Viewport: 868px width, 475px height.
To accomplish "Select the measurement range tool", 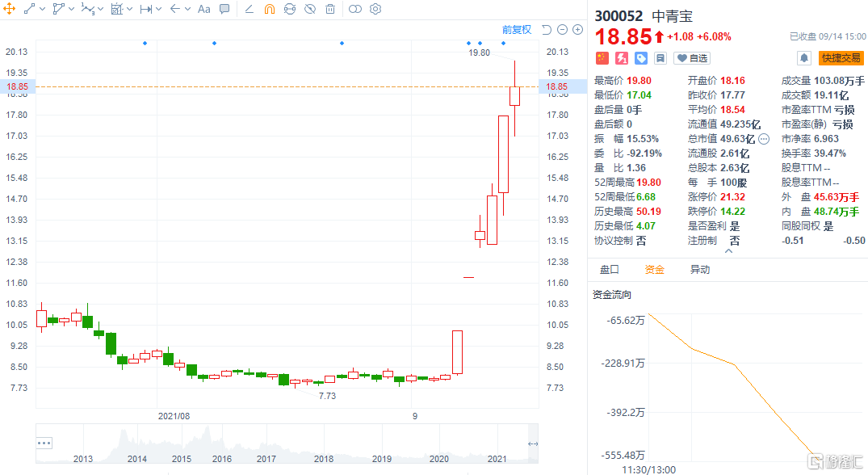I will [117, 9].
